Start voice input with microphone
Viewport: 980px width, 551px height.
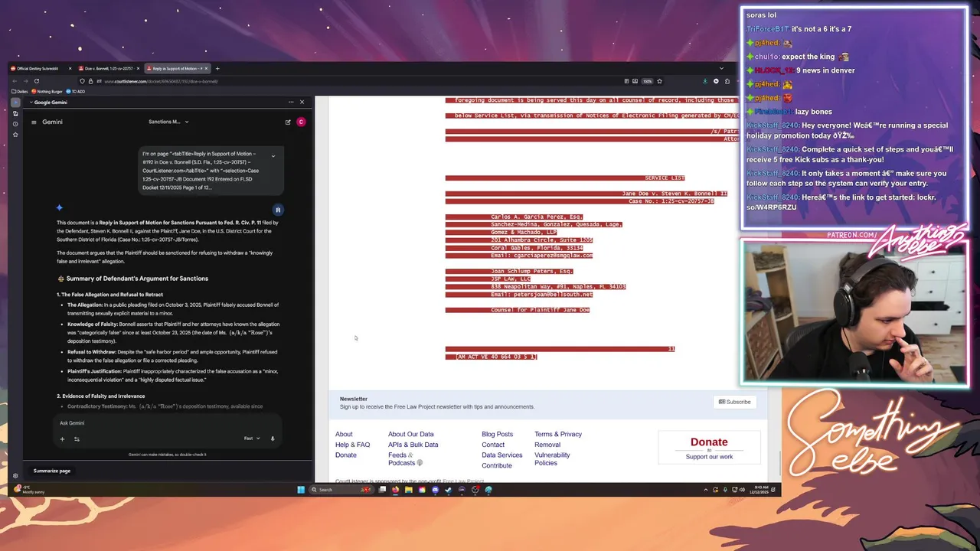point(272,439)
